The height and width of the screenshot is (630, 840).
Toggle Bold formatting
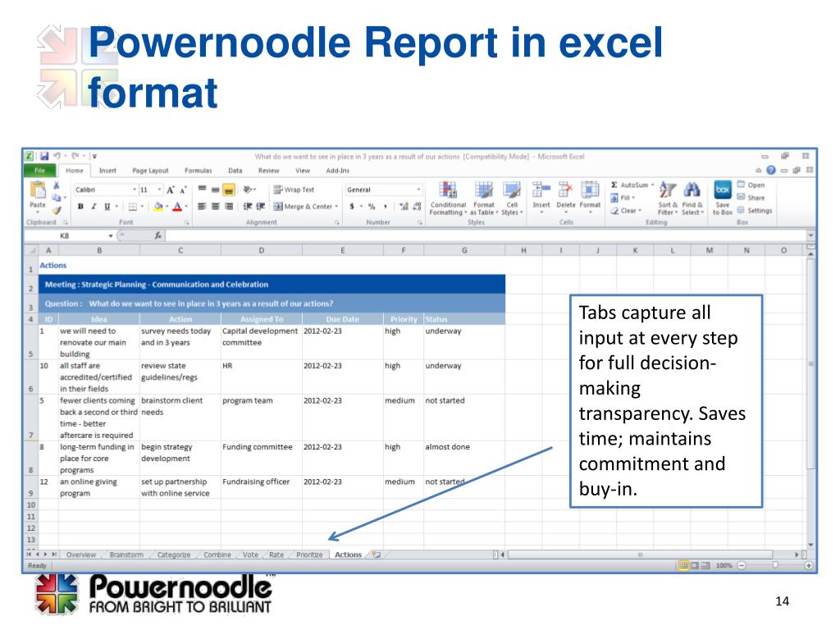point(80,206)
